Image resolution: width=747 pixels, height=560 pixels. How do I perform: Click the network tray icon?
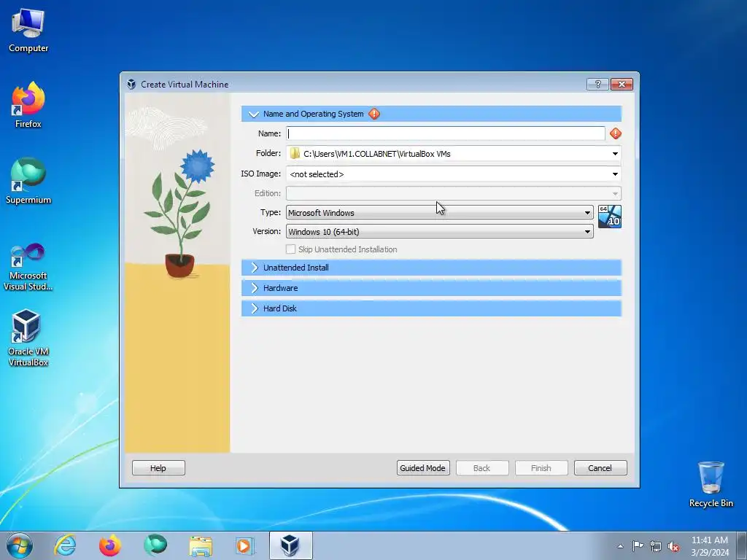click(656, 546)
